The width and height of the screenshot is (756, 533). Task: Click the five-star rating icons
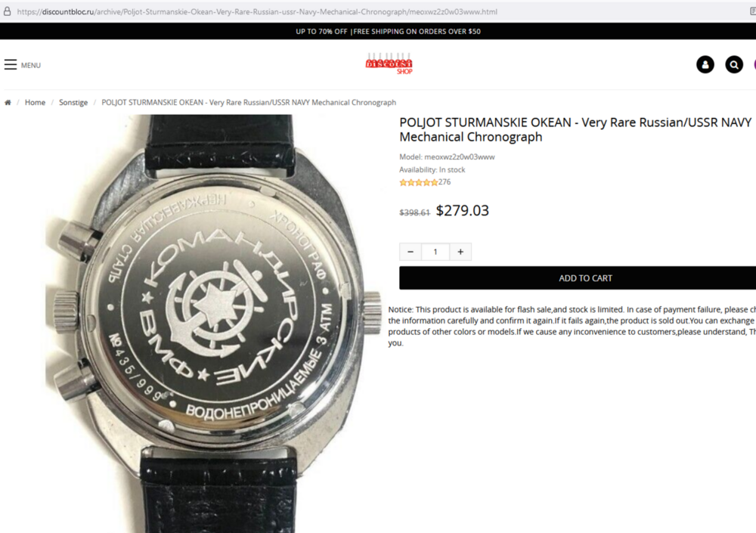coord(419,182)
